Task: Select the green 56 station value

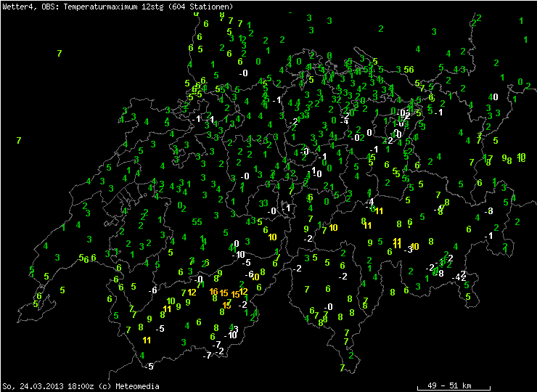Action: pyautogui.click(x=409, y=69)
